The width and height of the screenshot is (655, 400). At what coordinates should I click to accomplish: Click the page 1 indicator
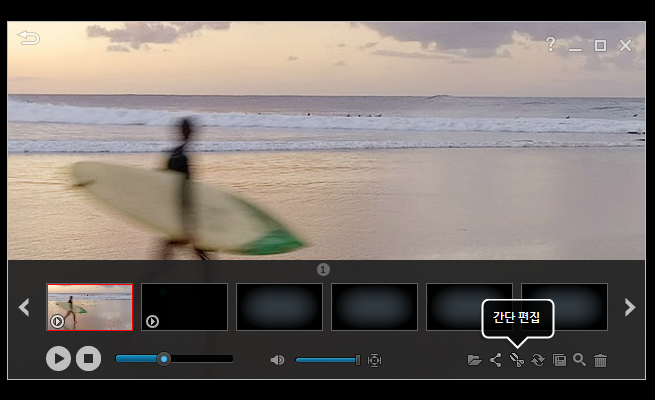pyautogui.click(x=323, y=270)
